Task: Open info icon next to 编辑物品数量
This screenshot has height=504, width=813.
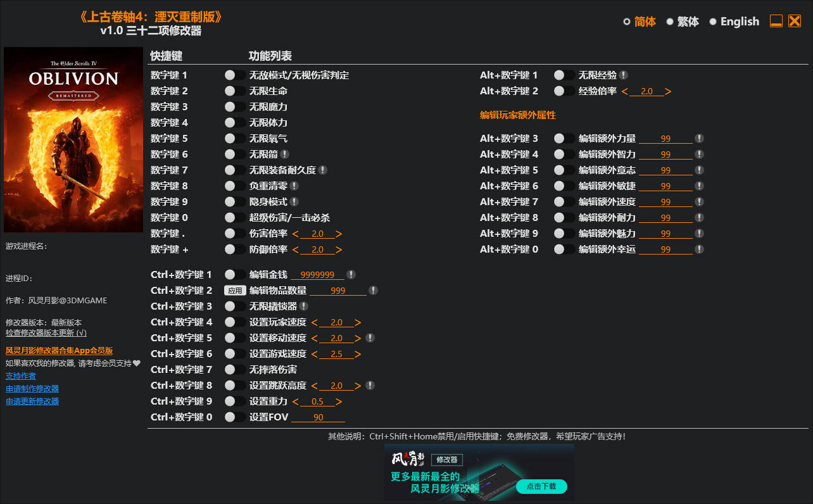Action: [374, 290]
